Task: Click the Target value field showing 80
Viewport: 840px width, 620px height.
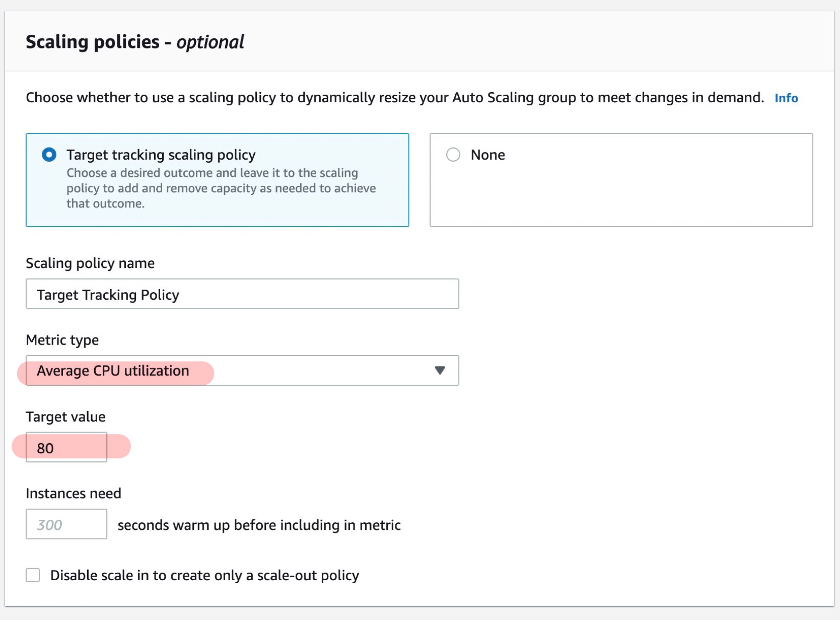Action: [66, 448]
